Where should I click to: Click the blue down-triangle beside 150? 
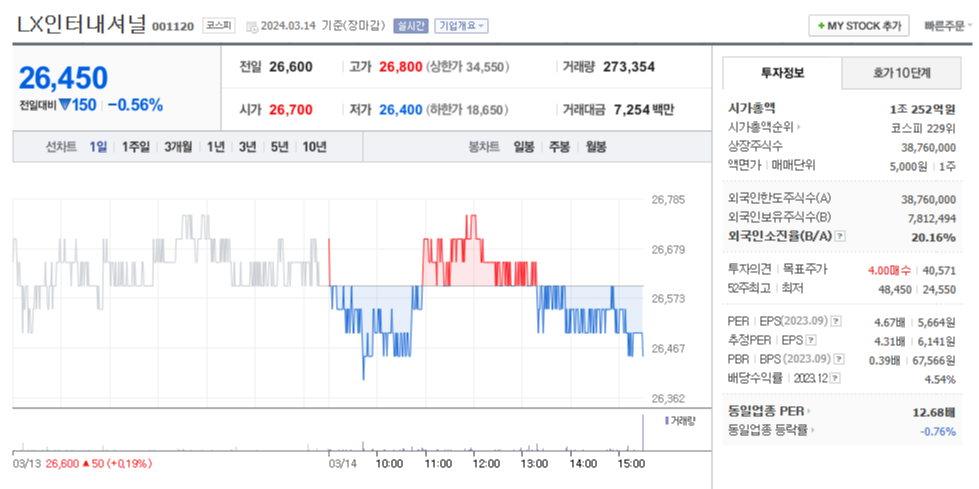(x=65, y=105)
